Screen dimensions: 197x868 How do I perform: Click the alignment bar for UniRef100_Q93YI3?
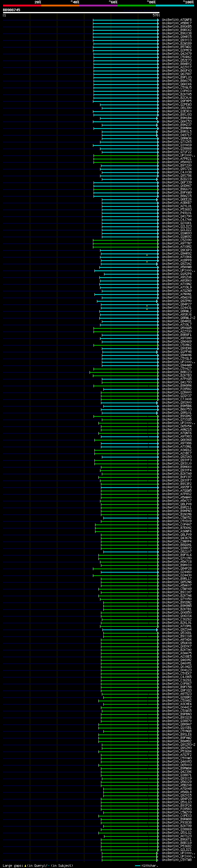point(126,40)
